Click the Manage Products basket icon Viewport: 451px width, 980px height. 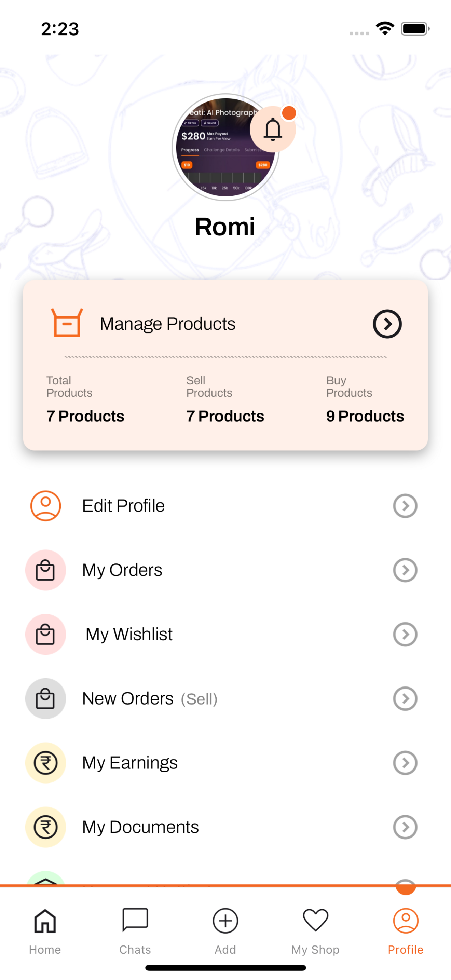(x=67, y=323)
